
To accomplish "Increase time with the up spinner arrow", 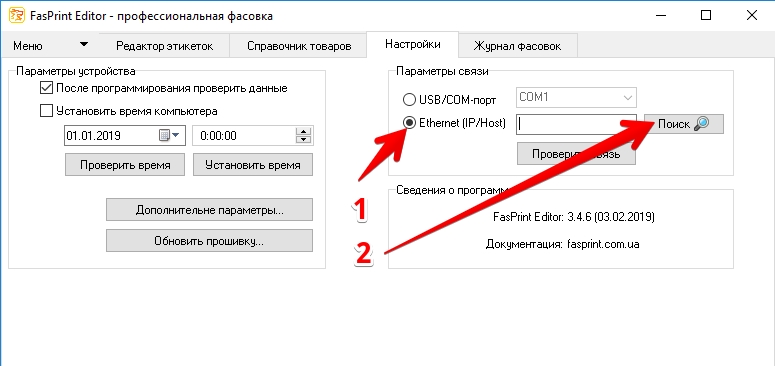I will [303, 131].
